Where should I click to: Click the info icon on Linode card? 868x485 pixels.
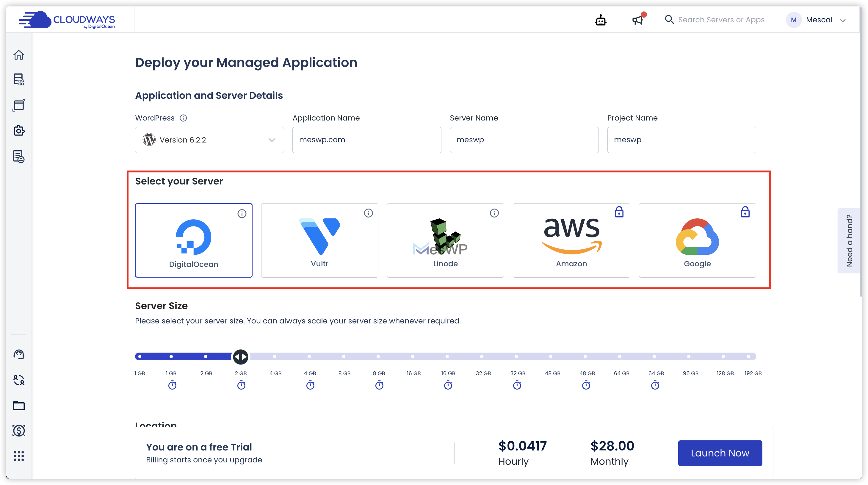coord(494,213)
